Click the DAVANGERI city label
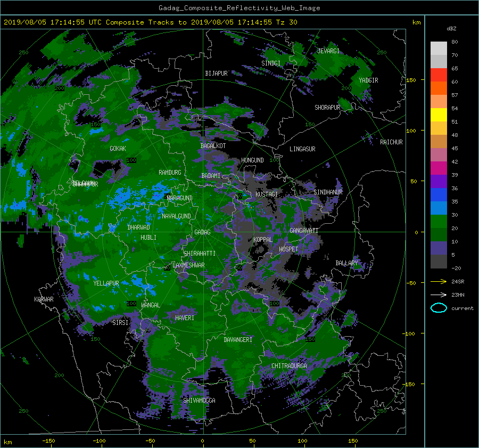 point(238,339)
